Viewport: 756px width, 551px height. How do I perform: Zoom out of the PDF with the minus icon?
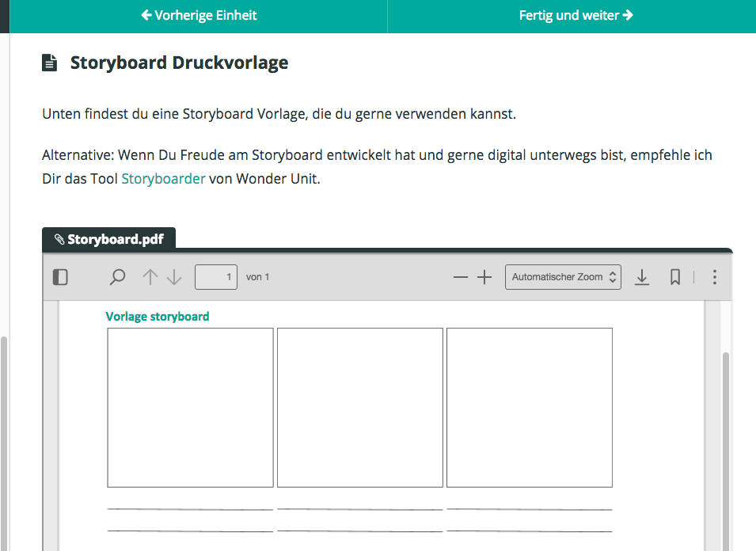click(460, 277)
